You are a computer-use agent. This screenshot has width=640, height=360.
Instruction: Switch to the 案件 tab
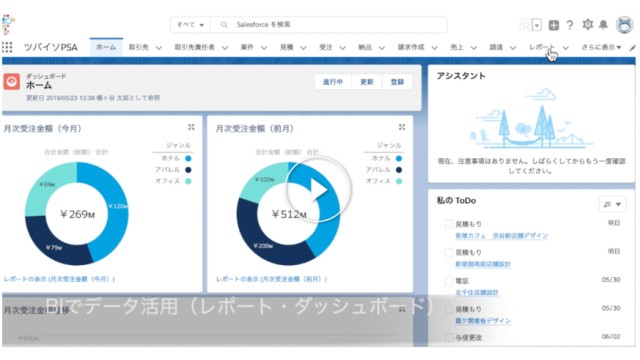pos(247,47)
